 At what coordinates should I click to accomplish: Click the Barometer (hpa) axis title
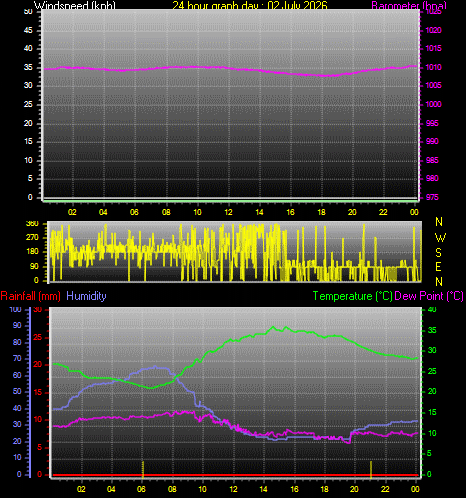(409, 6)
